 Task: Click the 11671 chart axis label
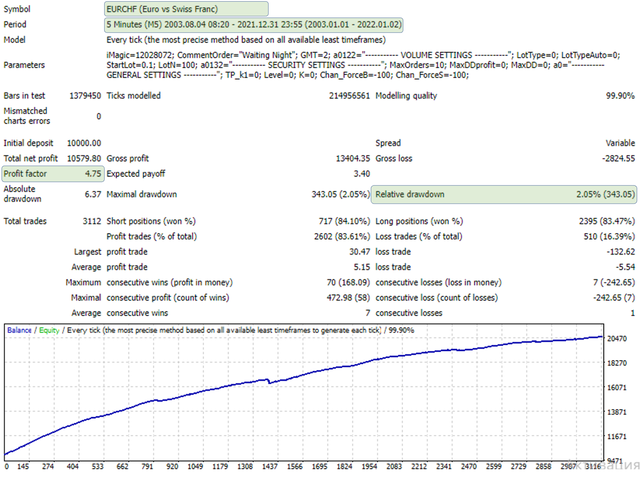(x=617, y=437)
